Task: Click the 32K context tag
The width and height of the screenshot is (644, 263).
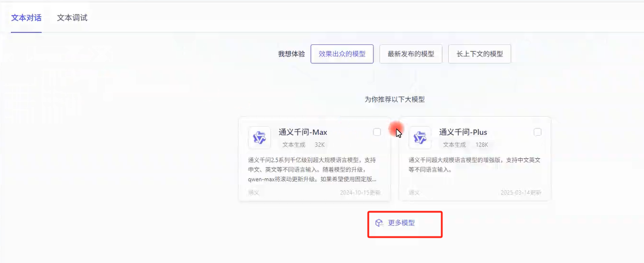Action: [320, 145]
